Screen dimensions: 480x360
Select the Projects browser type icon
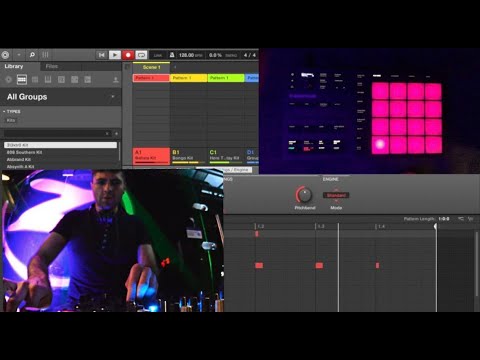(9, 80)
